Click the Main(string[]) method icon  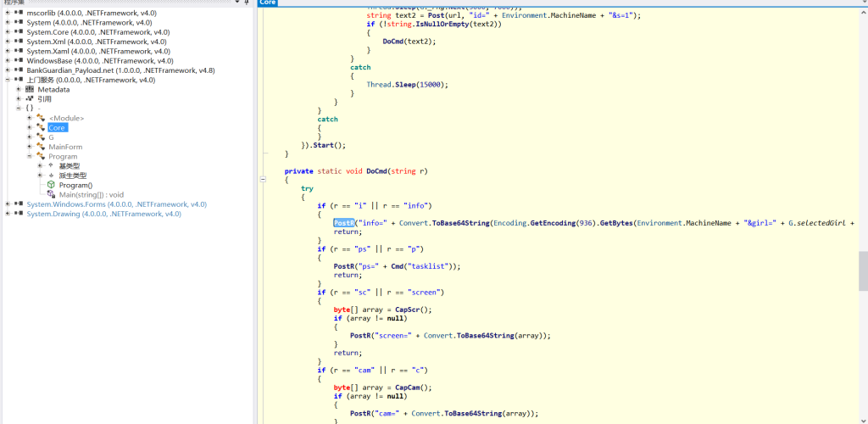51,194
